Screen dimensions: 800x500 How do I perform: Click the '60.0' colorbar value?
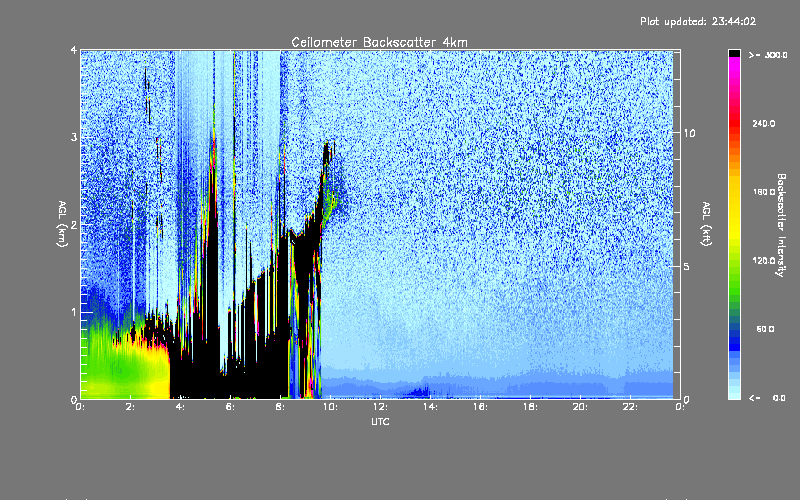765,329
